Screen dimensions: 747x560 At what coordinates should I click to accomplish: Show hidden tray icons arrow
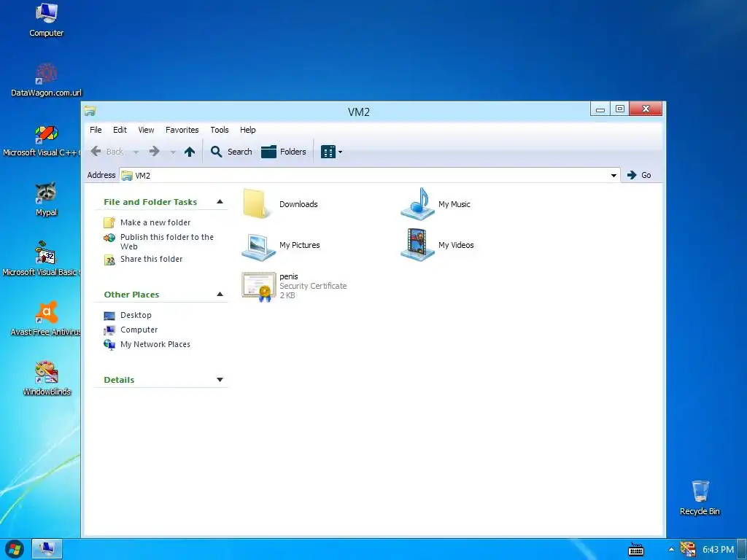(x=671, y=549)
